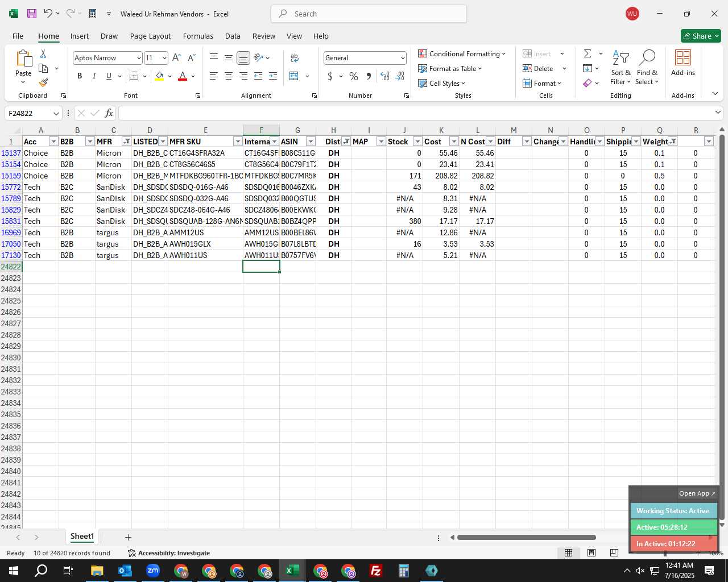Image resolution: width=728 pixels, height=582 pixels.
Task: Click the Search box in title bar
Action: pyautogui.click(x=369, y=14)
